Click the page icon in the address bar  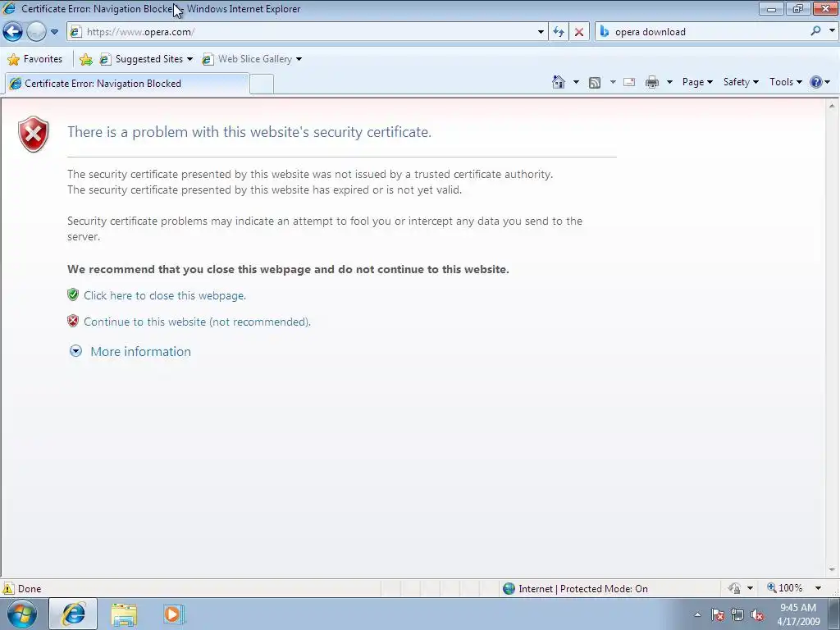[76, 32]
